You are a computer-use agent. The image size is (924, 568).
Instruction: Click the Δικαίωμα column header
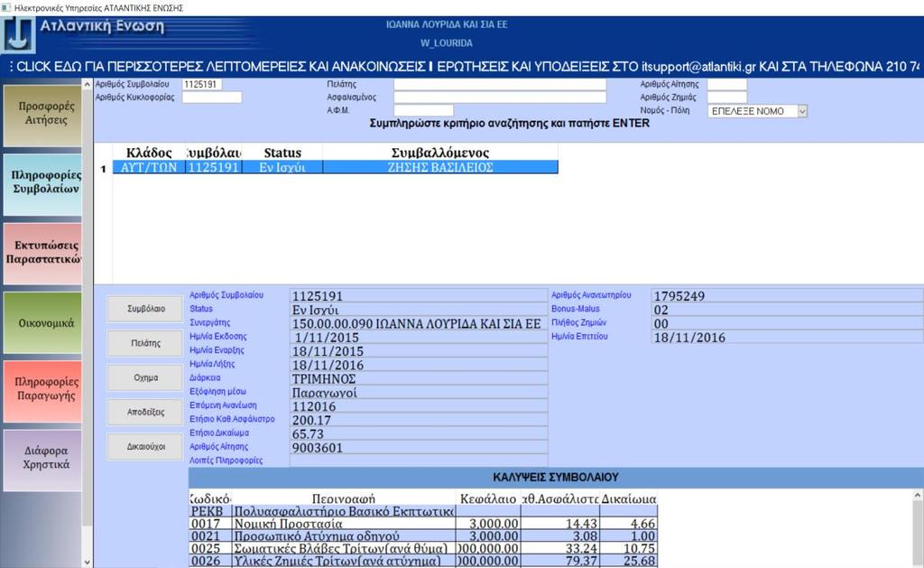pos(629,498)
